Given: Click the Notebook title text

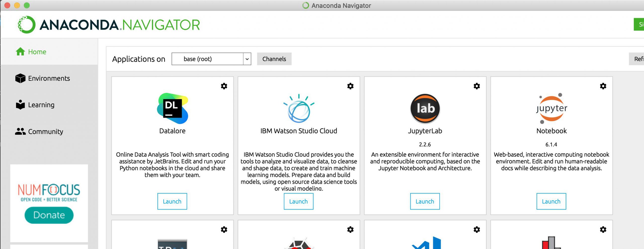Looking at the screenshot, I should pyautogui.click(x=551, y=131).
